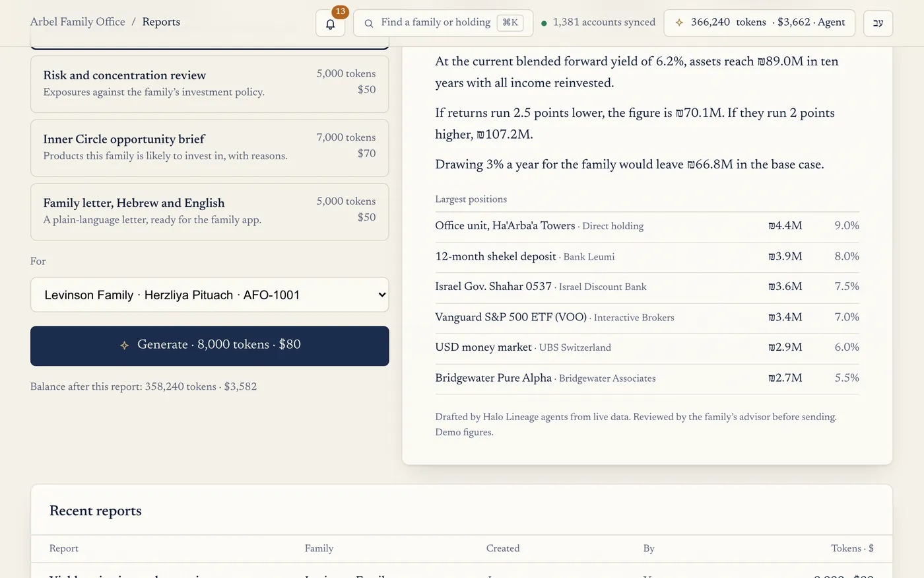Click the Office unit, Ha'Arba'a Towers position
Screen dimensions: 924x578
pyautogui.click(x=647, y=226)
